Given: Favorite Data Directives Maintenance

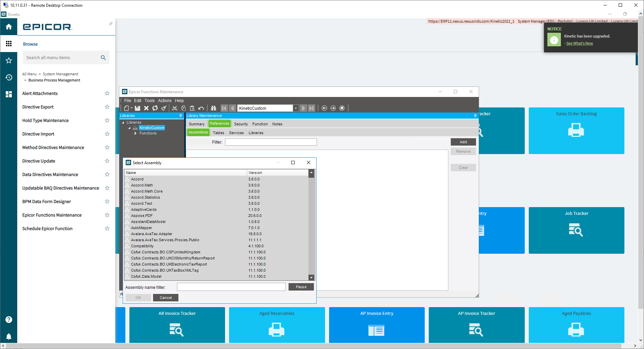Looking at the screenshot, I should (x=107, y=174).
